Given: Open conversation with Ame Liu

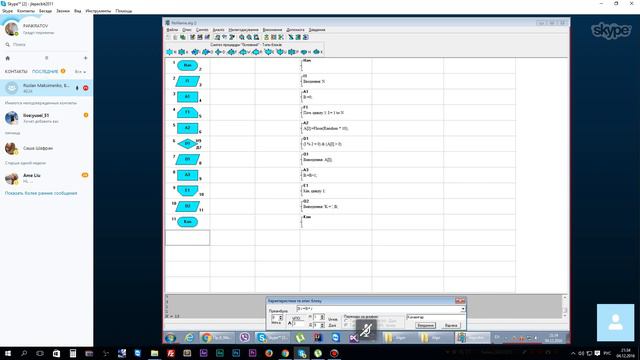Looking at the screenshot, I should (x=46, y=178).
